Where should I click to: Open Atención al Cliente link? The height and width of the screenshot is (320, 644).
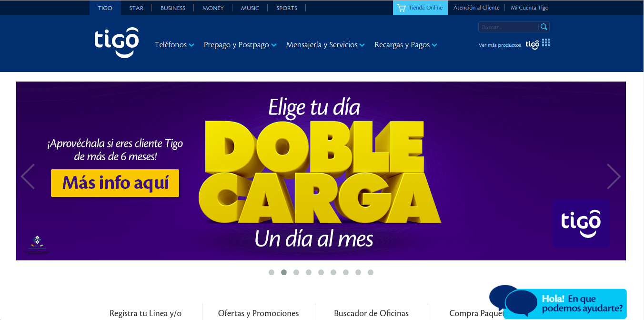pyautogui.click(x=476, y=8)
